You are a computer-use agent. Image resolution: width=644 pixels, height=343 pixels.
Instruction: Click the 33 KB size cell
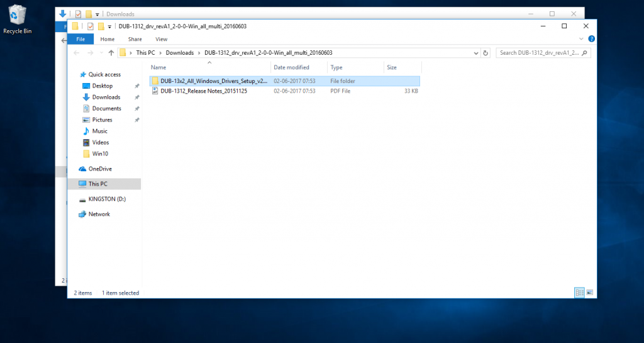(411, 91)
